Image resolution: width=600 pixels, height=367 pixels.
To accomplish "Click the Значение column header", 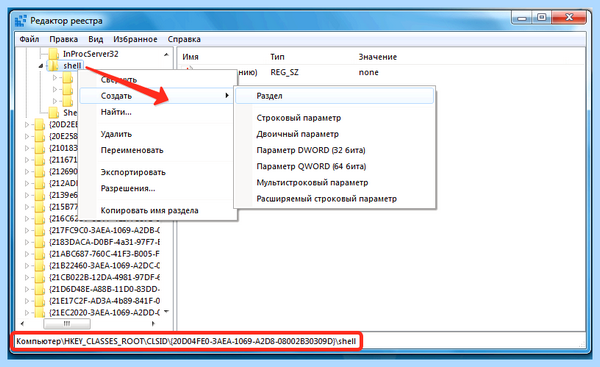I will [378, 57].
